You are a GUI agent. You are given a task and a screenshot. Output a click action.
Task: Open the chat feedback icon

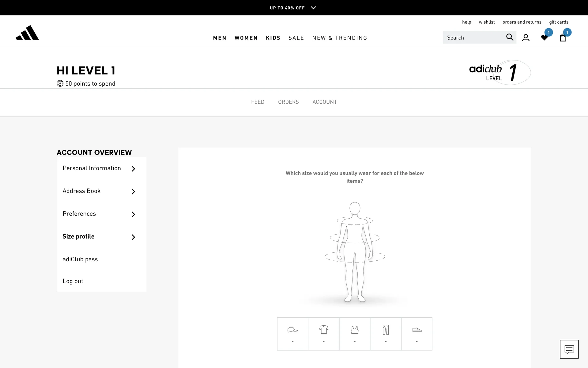click(569, 349)
